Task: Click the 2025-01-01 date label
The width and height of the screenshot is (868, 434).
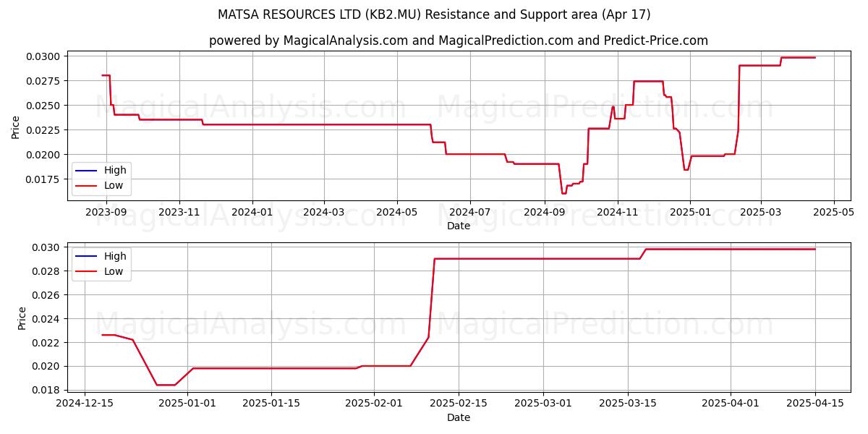Action: pyautogui.click(x=187, y=404)
